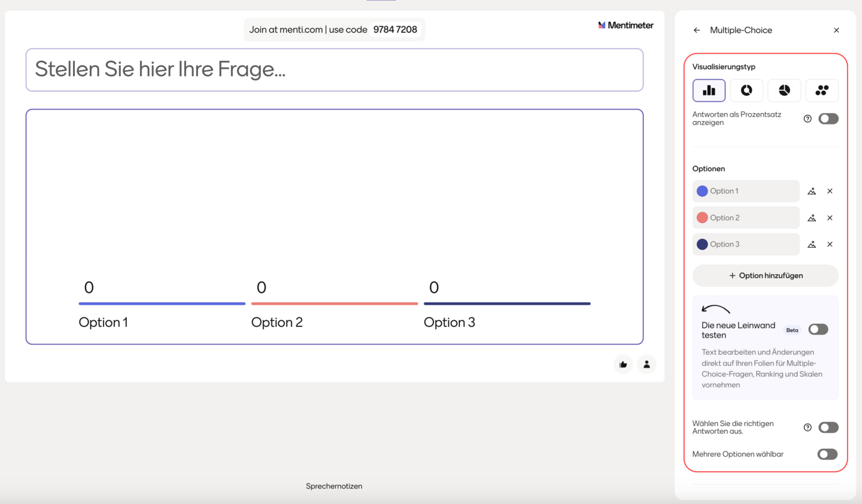Edit the Option 2 text field
Screen dimensions: 862x504
pos(752,218)
